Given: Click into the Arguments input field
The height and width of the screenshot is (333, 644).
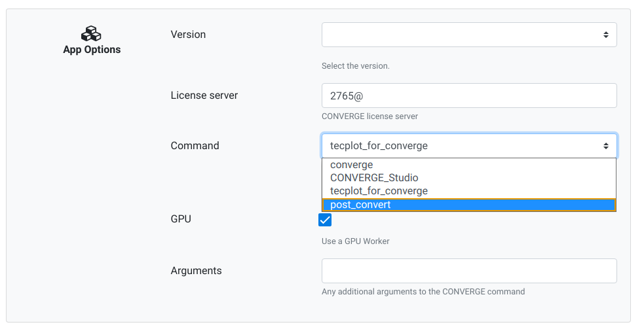Looking at the screenshot, I should [x=469, y=271].
